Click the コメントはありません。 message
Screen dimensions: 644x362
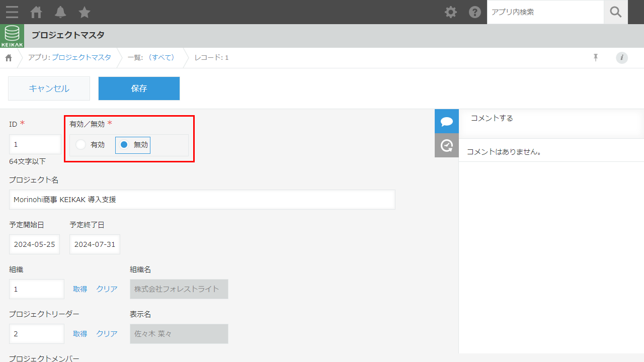[504, 151]
